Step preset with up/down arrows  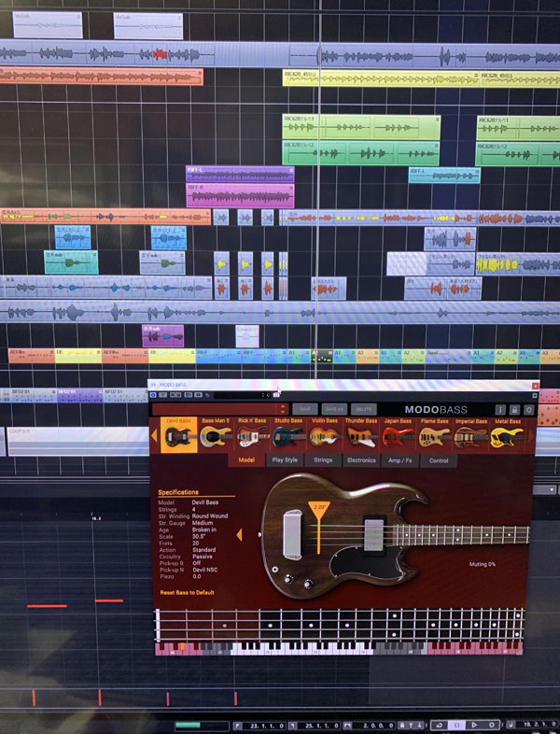[x=283, y=410]
